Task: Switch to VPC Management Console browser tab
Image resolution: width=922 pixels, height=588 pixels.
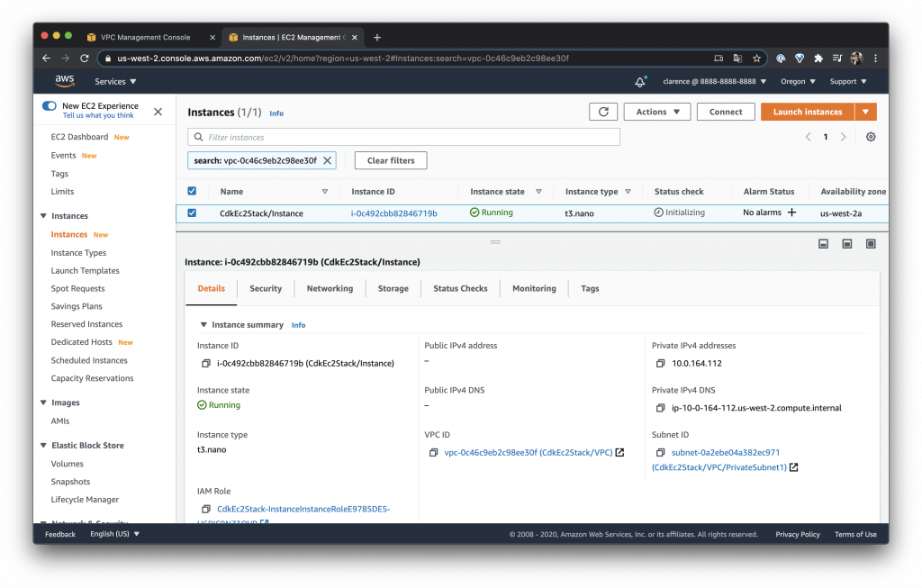Action: pyautogui.click(x=145, y=37)
